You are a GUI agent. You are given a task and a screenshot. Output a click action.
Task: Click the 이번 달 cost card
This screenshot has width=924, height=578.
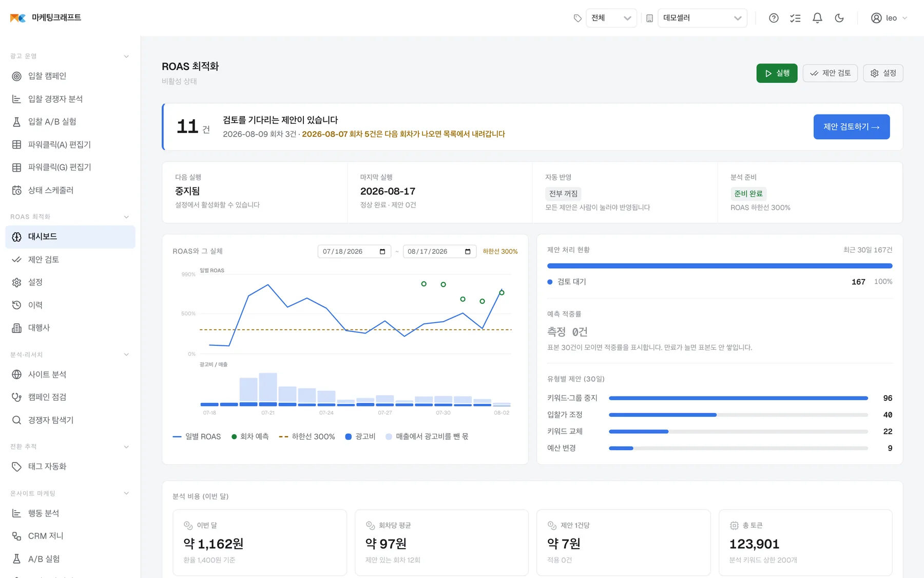tap(260, 543)
